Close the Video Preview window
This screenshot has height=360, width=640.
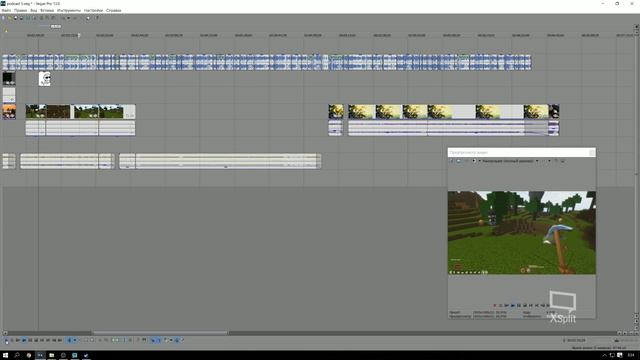[592, 153]
